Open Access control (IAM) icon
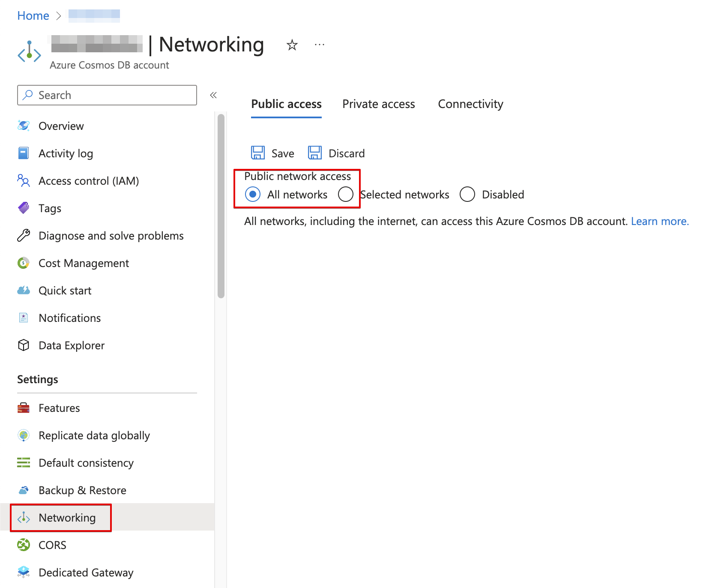Image resolution: width=712 pixels, height=588 pixels. (x=24, y=181)
